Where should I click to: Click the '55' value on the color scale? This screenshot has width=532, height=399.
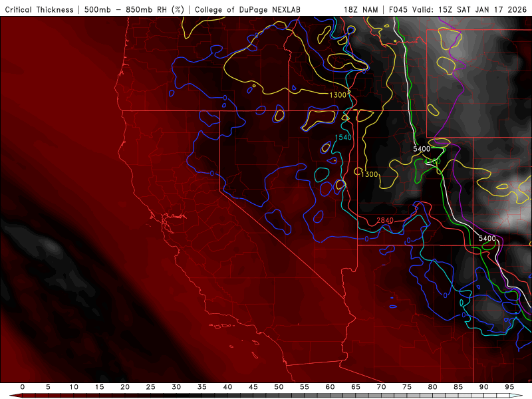[305, 387]
